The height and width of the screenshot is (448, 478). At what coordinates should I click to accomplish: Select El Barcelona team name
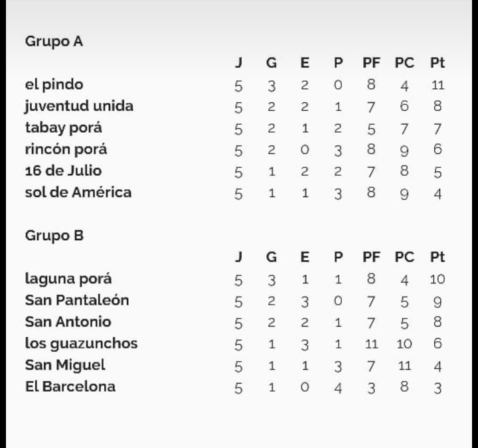point(70,387)
